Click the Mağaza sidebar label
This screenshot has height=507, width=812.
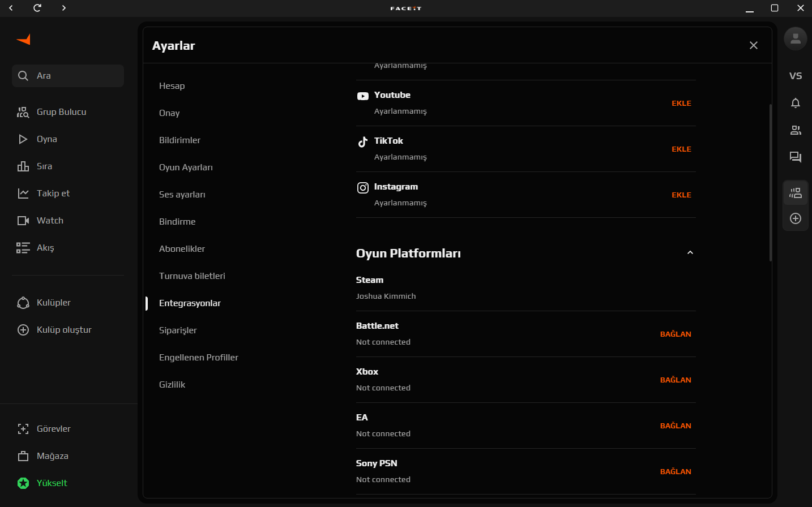pos(53,456)
